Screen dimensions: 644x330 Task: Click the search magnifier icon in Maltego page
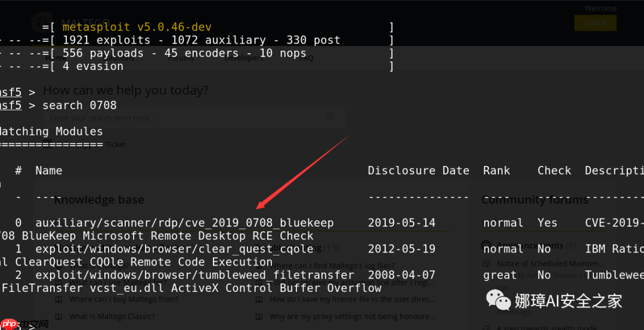point(330,117)
